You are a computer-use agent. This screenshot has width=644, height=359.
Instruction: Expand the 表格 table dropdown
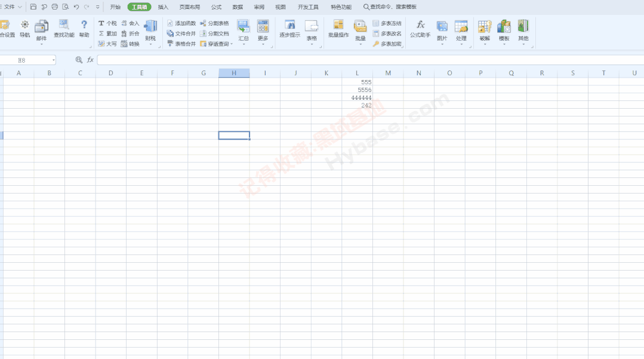(312, 43)
